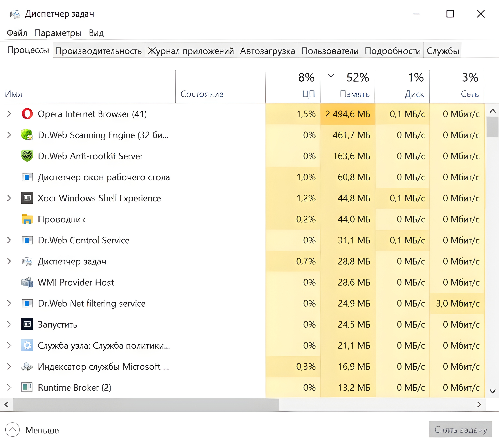499x448 pixels.
Task: Expand the Dr.Web Control Service row
Action: (9, 240)
